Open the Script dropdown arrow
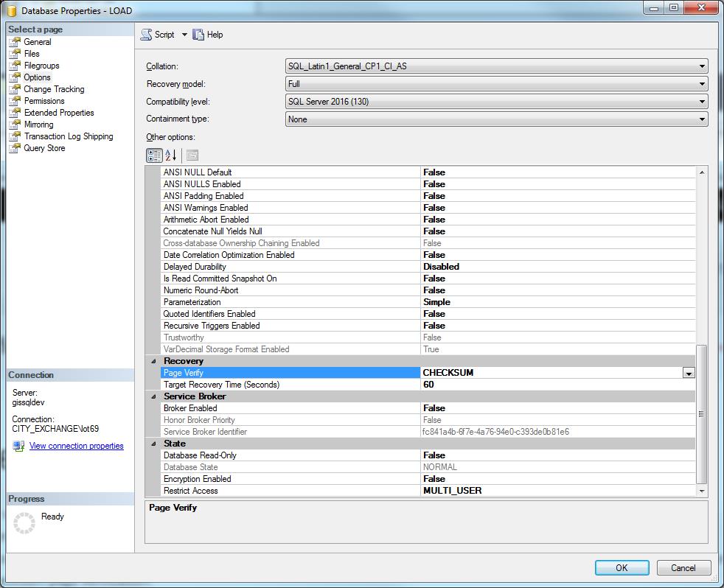Image resolution: width=724 pixels, height=588 pixels. [184, 35]
